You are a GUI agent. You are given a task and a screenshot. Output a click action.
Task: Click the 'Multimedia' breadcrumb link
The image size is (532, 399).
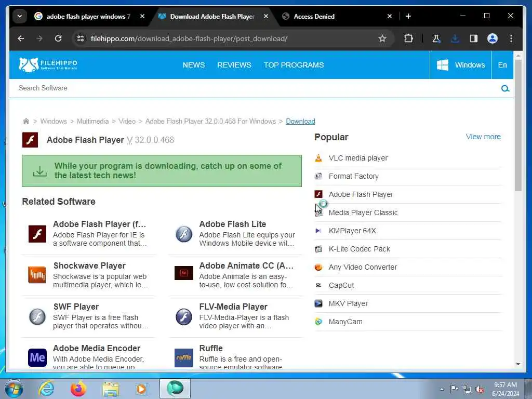tap(92, 121)
